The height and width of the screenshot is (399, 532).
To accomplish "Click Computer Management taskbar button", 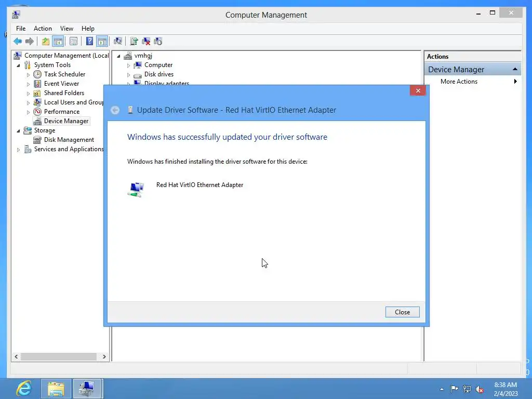I will (x=87, y=389).
